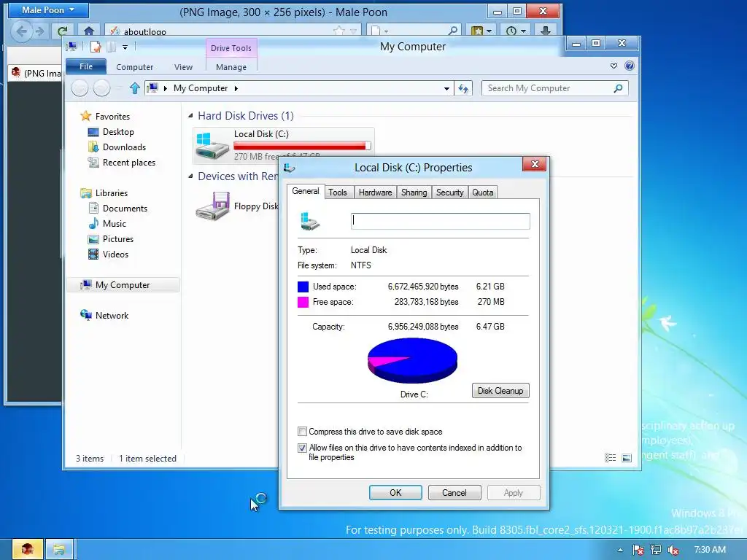
Task: Switch to the Quota tab
Action: coord(483,192)
